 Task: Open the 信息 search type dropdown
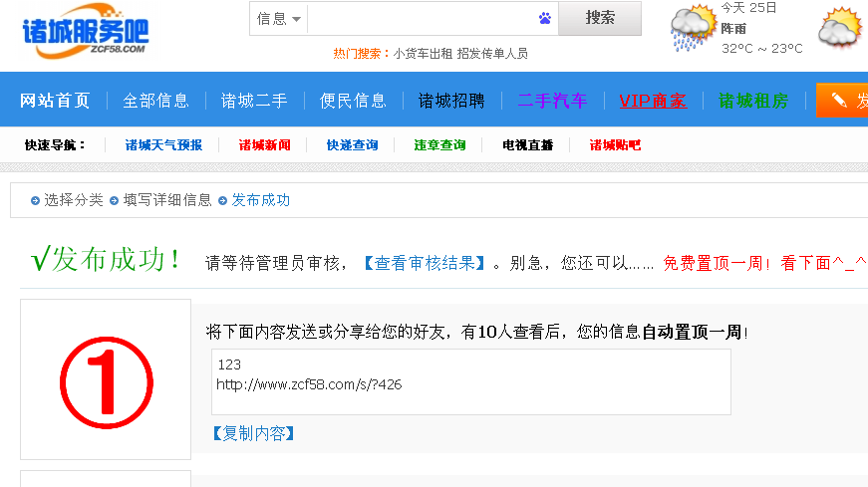279,18
